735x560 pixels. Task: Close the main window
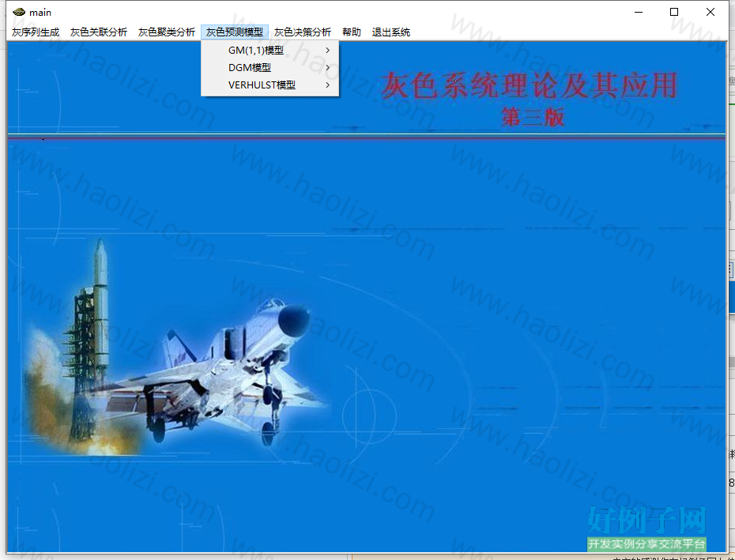710,12
